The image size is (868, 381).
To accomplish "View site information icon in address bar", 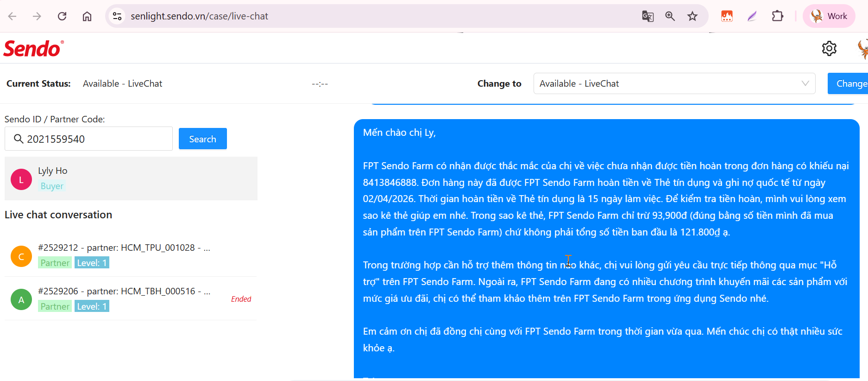I will [x=117, y=16].
